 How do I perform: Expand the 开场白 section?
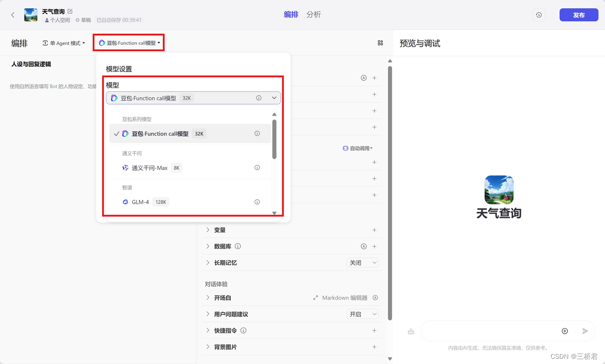coord(207,298)
